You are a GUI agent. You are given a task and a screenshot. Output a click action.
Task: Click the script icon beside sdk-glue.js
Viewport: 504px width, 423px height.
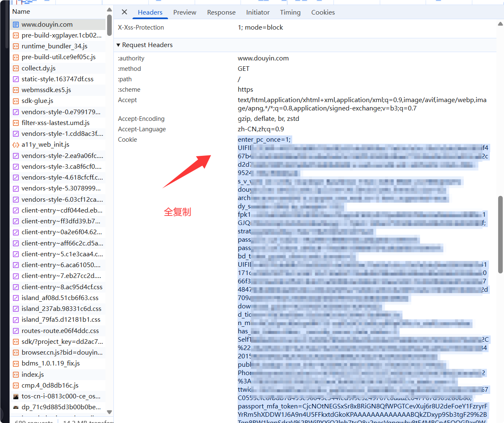click(x=16, y=101)
